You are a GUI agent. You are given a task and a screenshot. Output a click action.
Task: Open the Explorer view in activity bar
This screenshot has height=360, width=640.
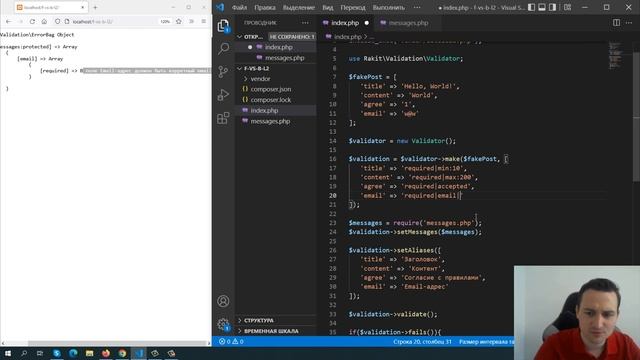[x=223, y=26]
